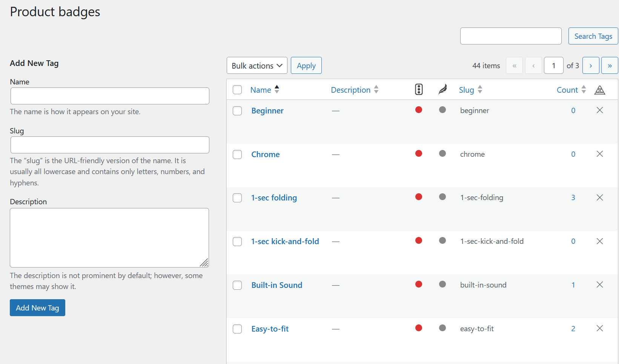Image resolution: width=619 pixels, height=364 pixels.
Task: Click count 0 for 1-sec kick-and-fold
Action: pyautogui.click(x=573, y=241)
